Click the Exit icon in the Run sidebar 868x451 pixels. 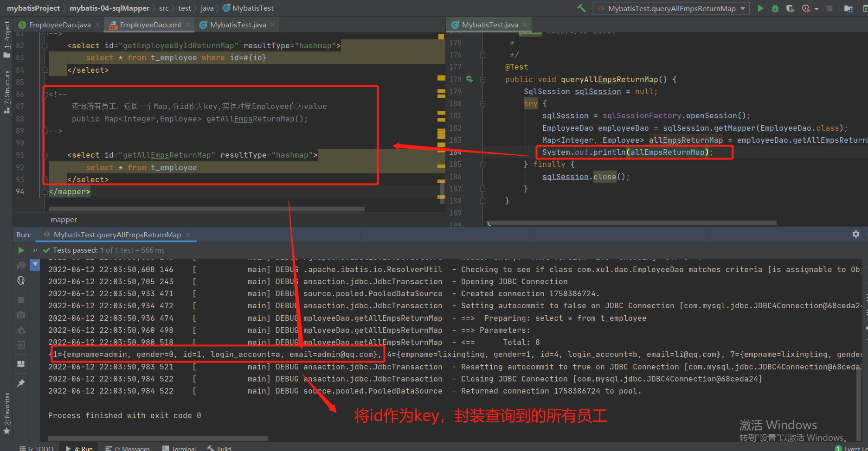point(21,345)
